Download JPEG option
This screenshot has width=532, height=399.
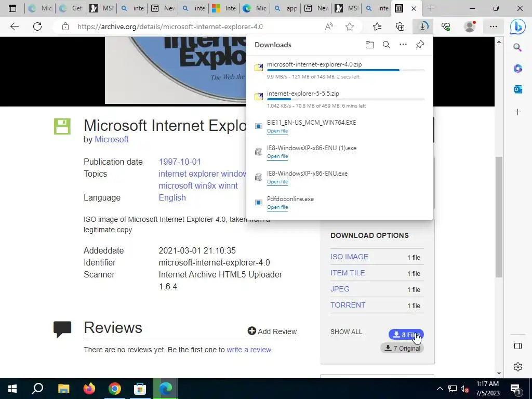pyautogui.click(x=340, y=289)
